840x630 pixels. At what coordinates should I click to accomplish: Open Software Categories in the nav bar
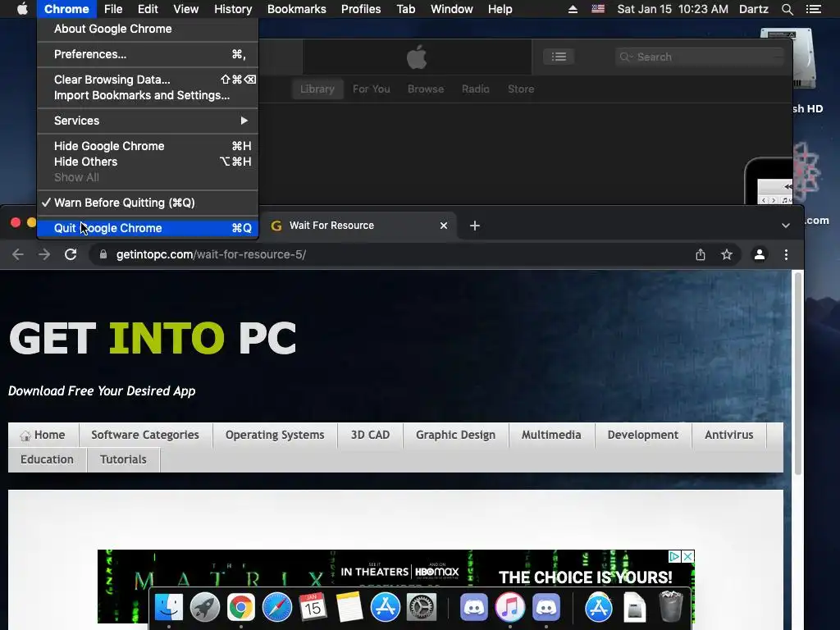pyautogui.click(x=145, y=435)
